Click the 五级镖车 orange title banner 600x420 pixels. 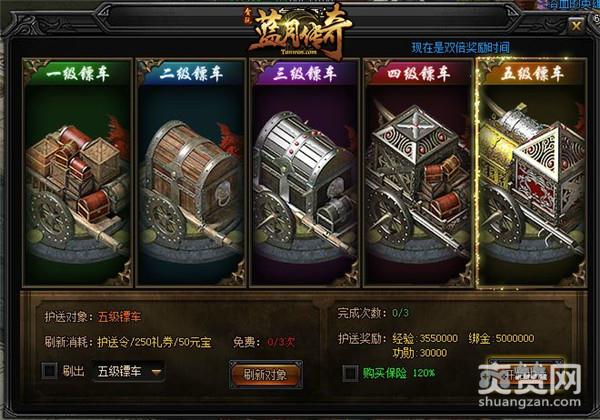[x=531, y=73]
